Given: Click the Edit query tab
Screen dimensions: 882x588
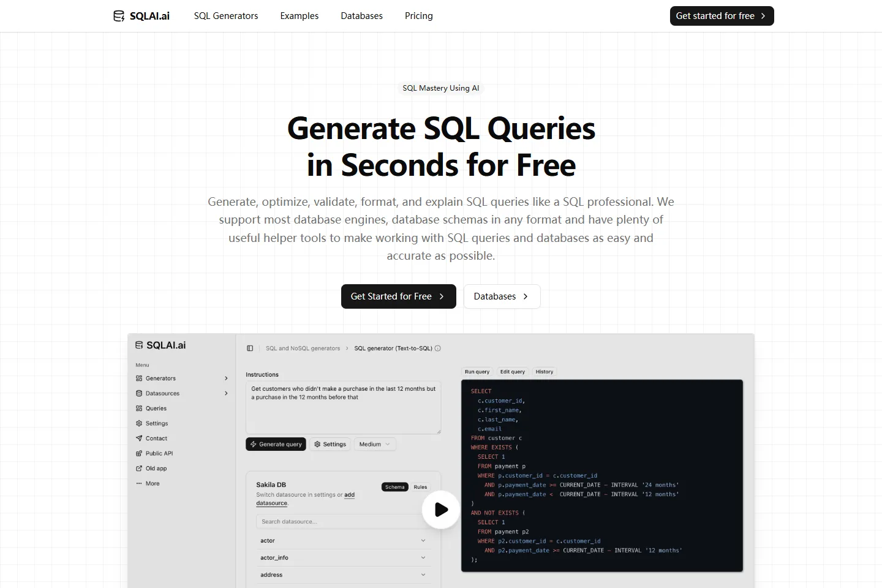Looking at the screenshot, I should pos(513,372).
